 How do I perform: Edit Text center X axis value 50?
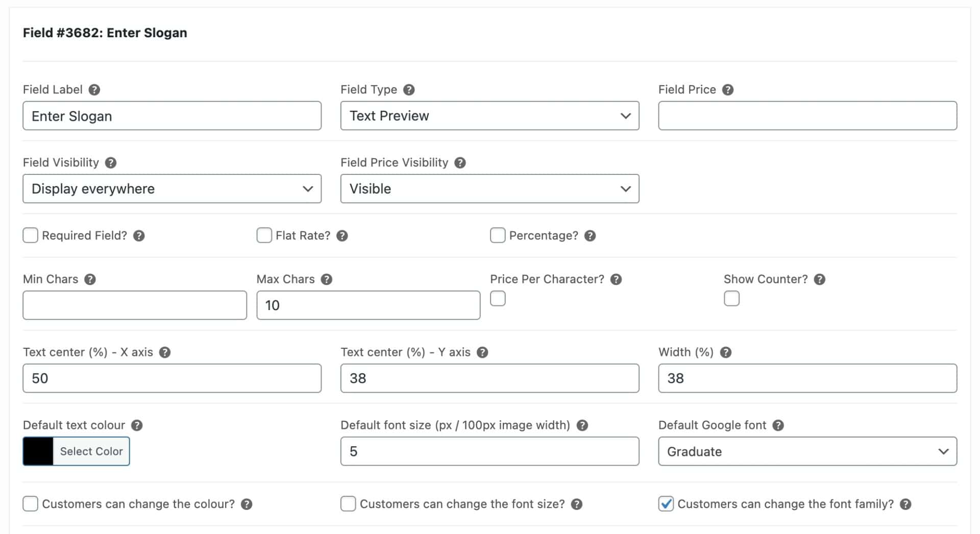tap(172, 378)
